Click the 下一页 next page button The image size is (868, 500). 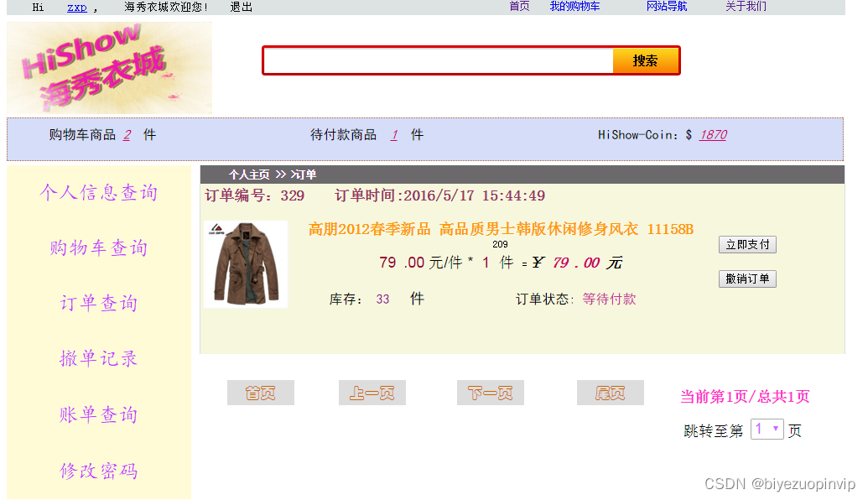(491, 393)
